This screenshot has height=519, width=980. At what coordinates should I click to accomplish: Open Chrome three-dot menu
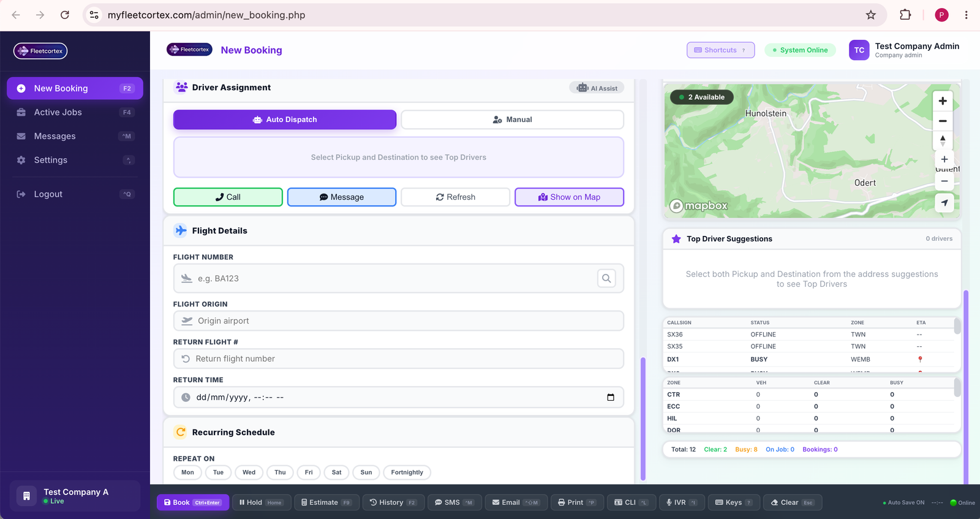click(x=966, y=15)
